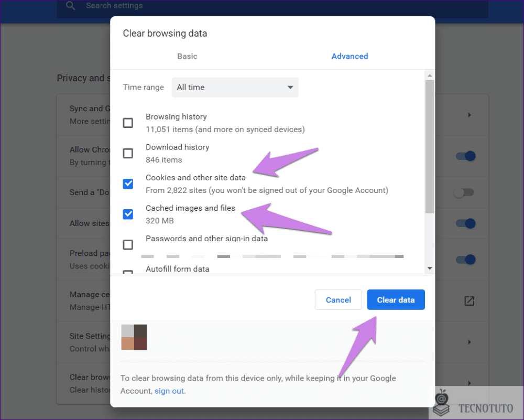Viewport: 524px width, 420px height.
Task: Expand the Sync and Google services row arrow
Action: pos(470,115)
